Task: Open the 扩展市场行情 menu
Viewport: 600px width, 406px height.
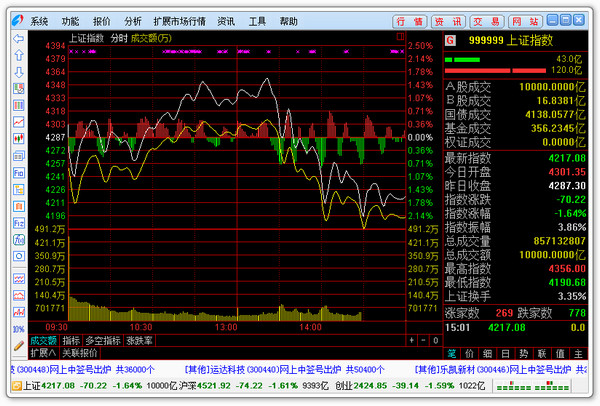Action: [179, 21]
